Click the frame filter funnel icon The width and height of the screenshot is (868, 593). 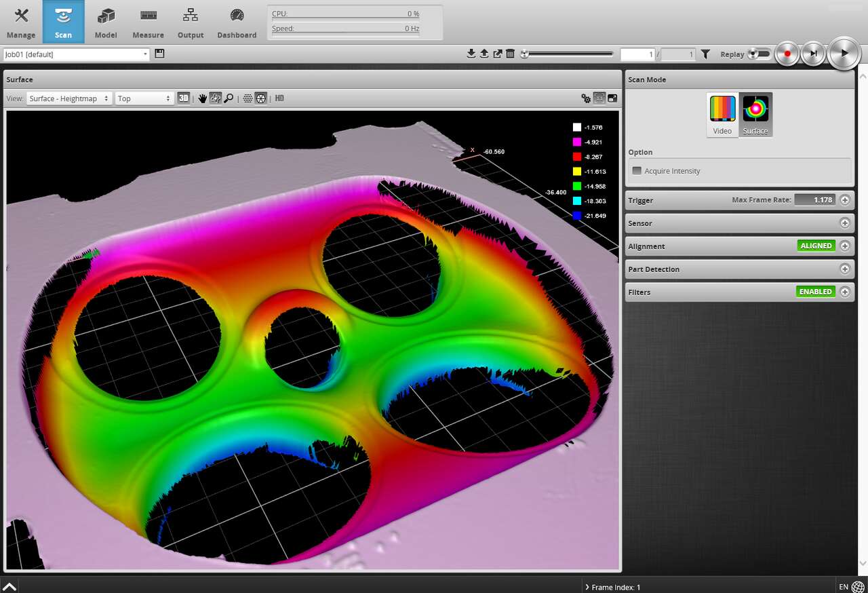click(705, 54)
